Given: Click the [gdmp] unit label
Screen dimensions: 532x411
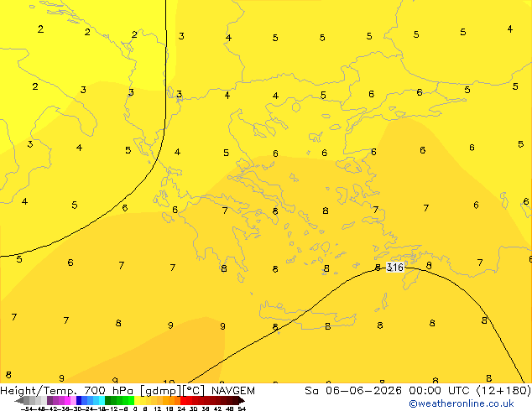Looking at the screenshot, I should coord(161,391).
